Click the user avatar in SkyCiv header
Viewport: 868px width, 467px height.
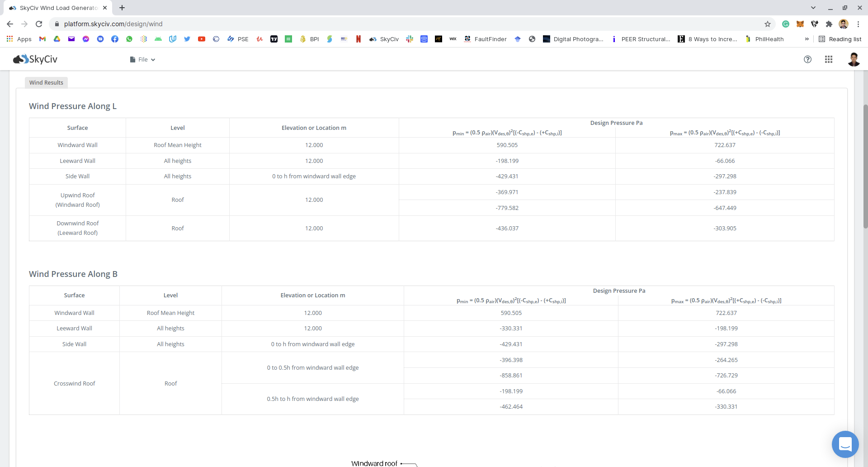tap(853, 59)
